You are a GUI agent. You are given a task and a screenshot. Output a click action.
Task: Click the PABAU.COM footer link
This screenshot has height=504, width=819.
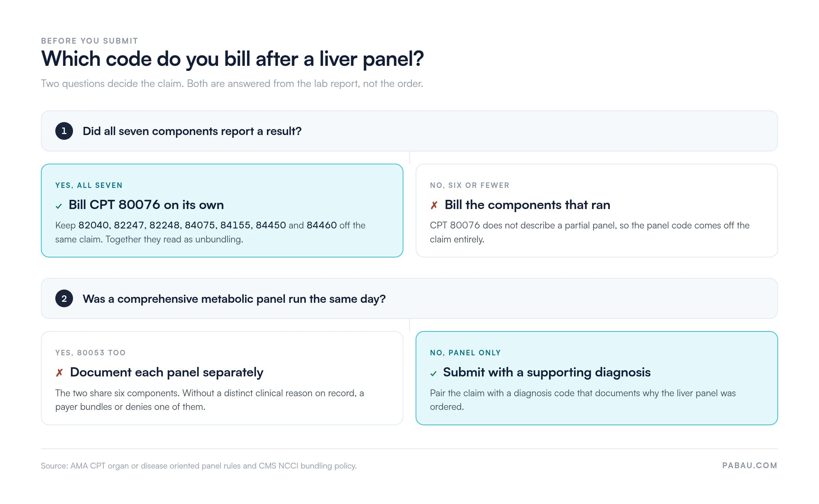[x=750, y=465]
